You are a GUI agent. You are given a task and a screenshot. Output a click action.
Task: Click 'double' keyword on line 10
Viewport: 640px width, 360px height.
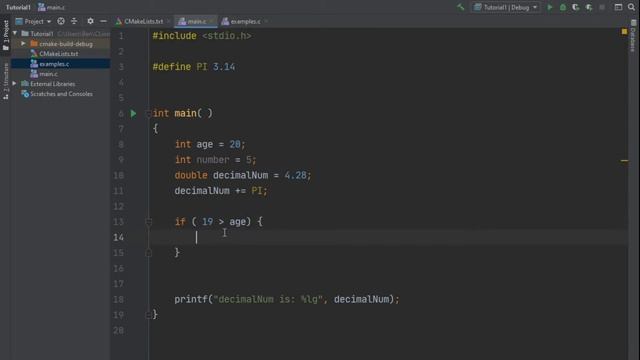click(x=191, y=176)
